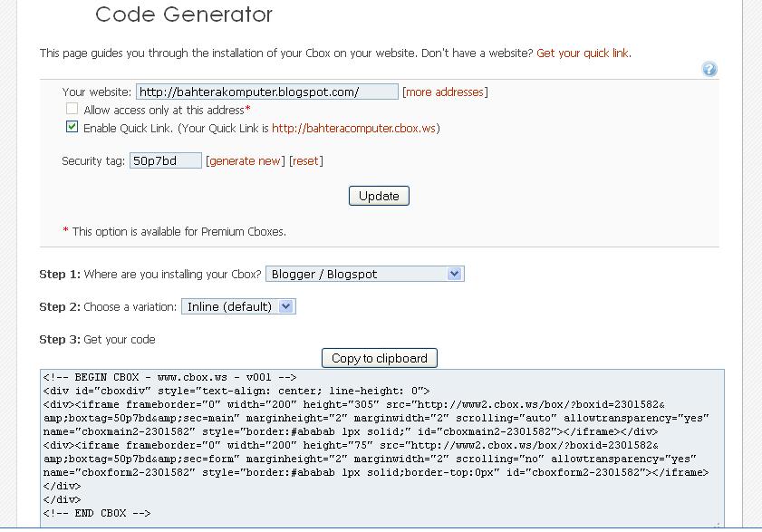Viewport: 762px width, 532px height.
Task: Click the 'Code Generator' page heading
Action: click(x=184, y=15)
